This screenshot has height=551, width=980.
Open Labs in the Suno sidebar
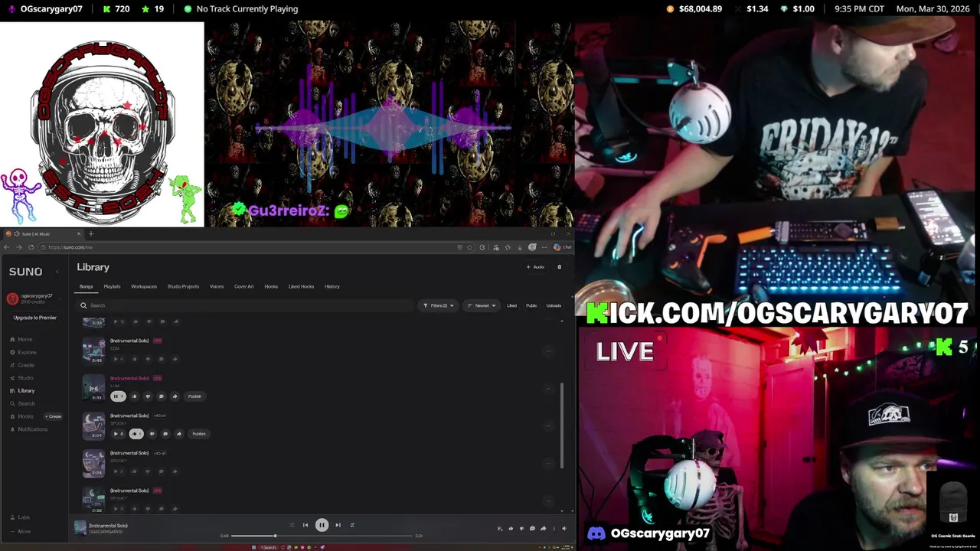click(x=20, y=517)
